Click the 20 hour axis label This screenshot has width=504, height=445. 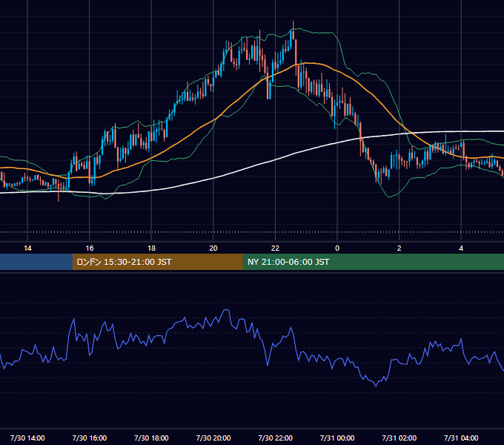coord(213,248)
